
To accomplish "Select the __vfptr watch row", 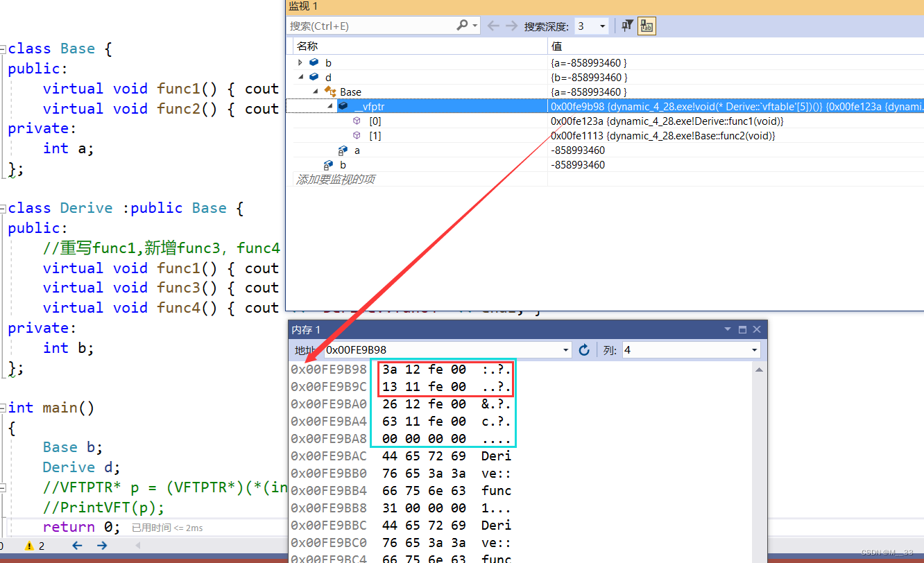I will [x=605, y=106].
